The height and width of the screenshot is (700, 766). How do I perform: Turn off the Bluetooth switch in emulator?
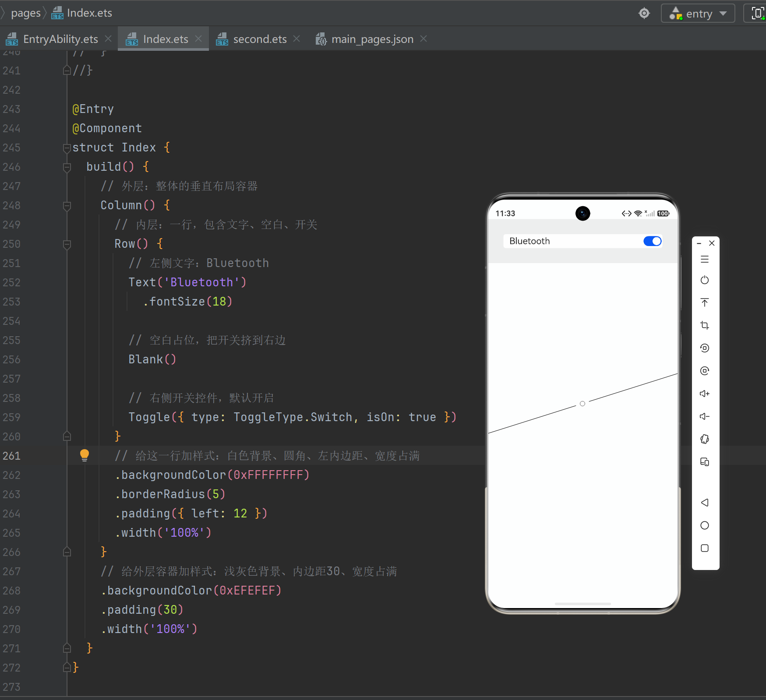(652, 241)
